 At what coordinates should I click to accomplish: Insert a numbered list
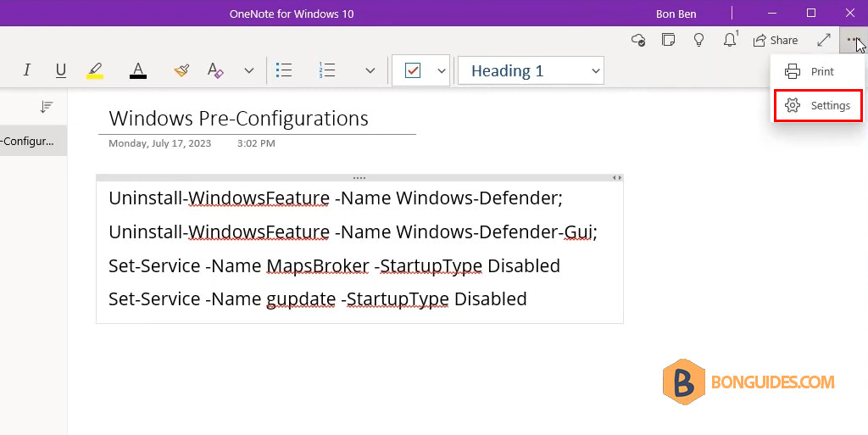pos(327,70)
